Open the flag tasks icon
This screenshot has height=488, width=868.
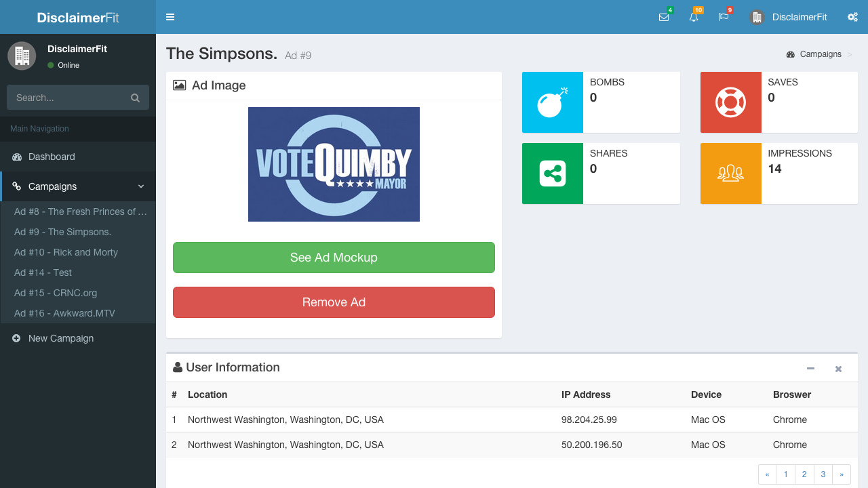(724, 17)
